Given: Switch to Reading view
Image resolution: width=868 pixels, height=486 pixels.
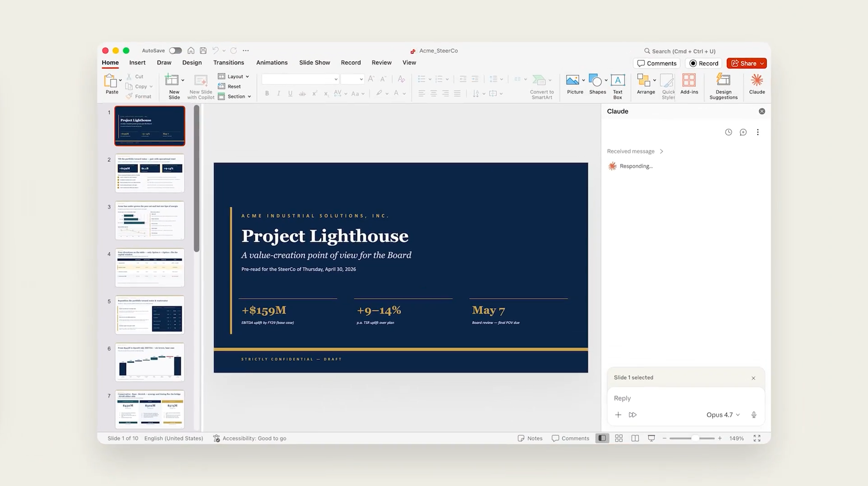Looking at the screenshot, I should coord(635,438).
